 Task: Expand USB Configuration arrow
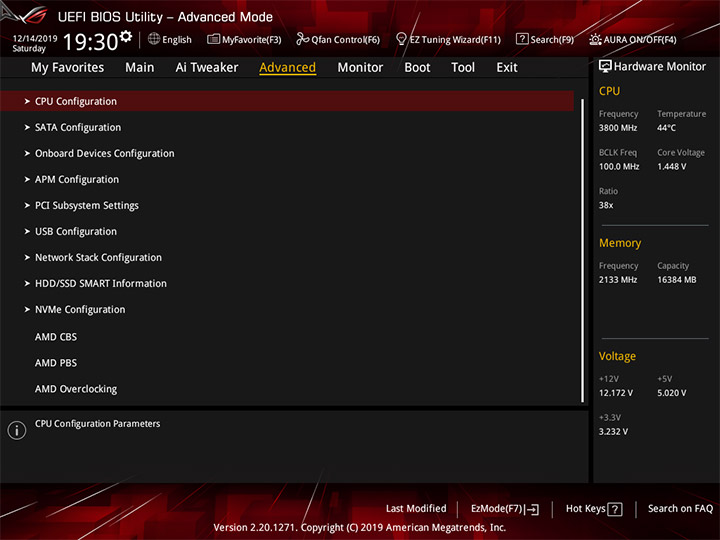tap(27, 231)
